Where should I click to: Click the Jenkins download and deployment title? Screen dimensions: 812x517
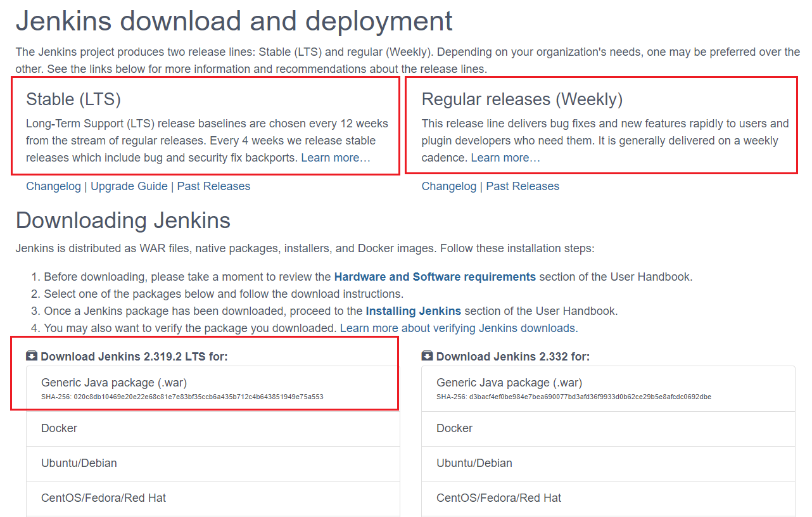[x=234, y=21]
